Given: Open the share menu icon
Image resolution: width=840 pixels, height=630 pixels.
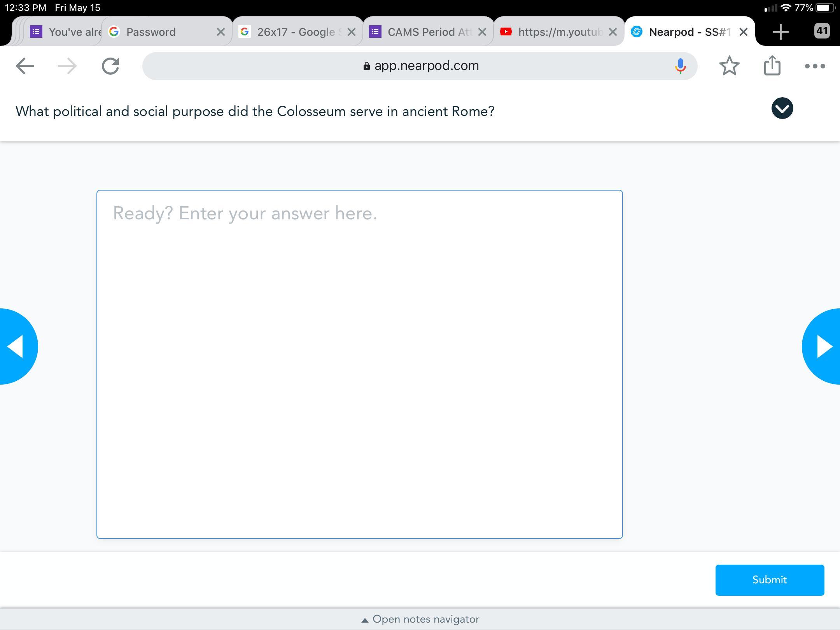Looking at the screenshot, I should click(772, 66).
